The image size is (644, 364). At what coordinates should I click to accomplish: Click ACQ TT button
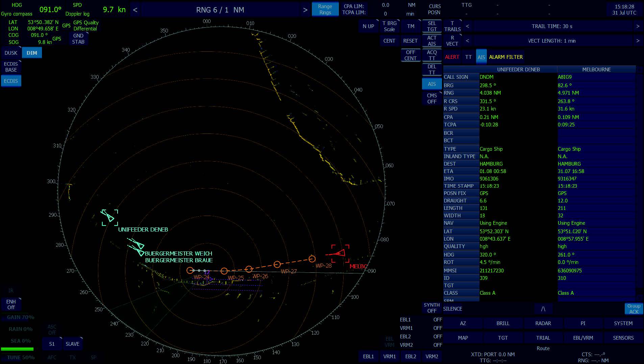coord(432,55)
